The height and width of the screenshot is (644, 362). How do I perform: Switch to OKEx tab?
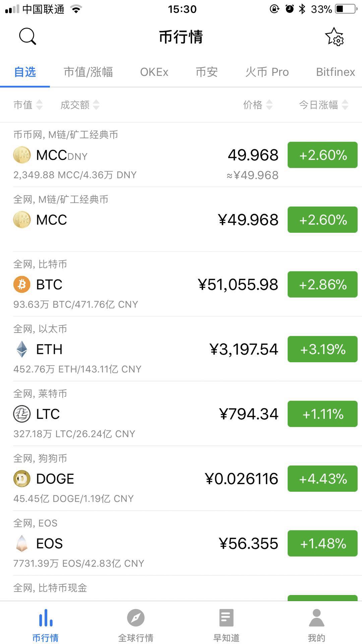tap(154, 72)
